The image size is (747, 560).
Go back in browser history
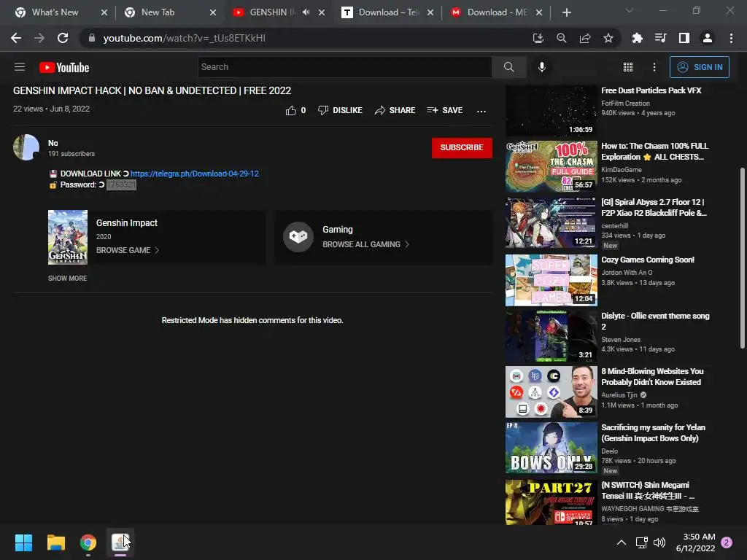(16, 38)
